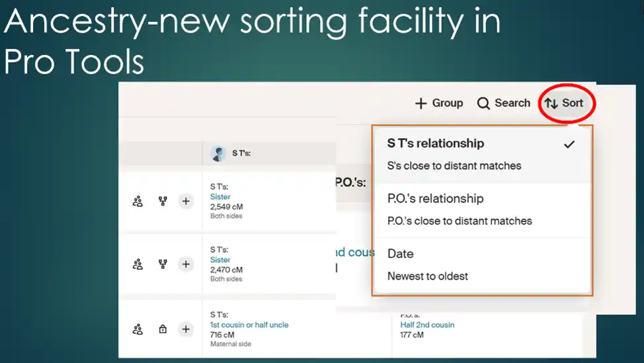
Task: Open 1st cousin or half uncle link
Action: [x=249, y=325]
